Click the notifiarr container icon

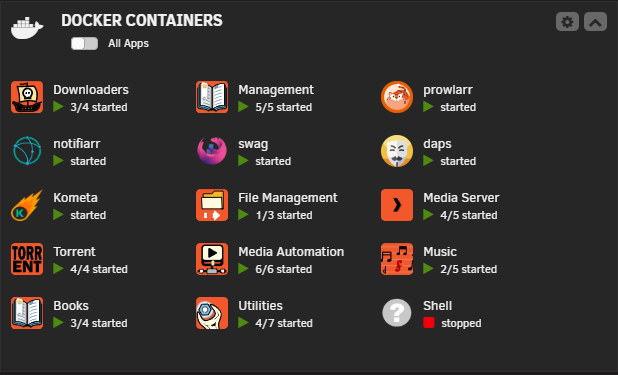[x=27, y=151]
